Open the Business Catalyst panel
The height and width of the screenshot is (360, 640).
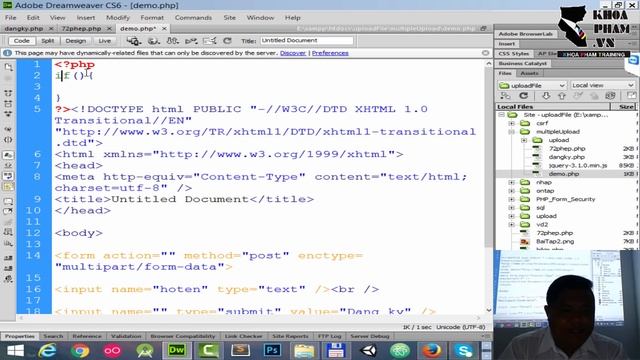tap(522, 63)
